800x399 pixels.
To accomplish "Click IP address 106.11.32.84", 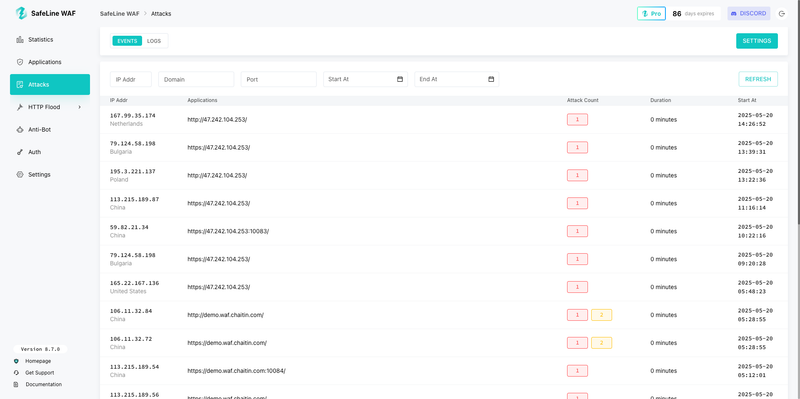I will coord(131,311).
